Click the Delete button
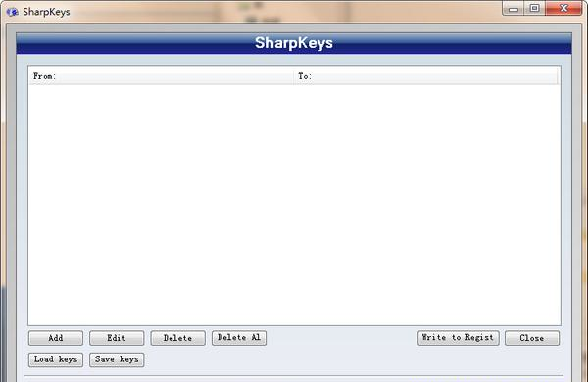Viewport: 588px width, 382px height. click(177, 338)
